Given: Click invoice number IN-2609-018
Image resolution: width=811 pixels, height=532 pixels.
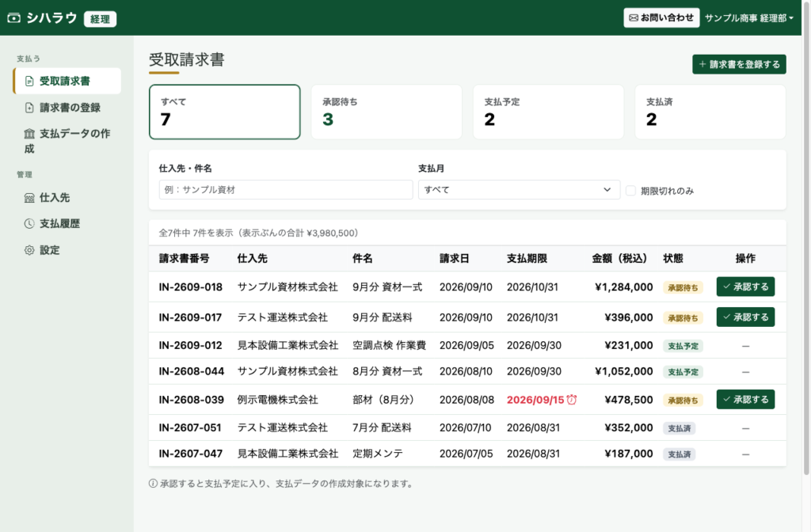Looking at the screenshot, I should (x=190, y=287).
